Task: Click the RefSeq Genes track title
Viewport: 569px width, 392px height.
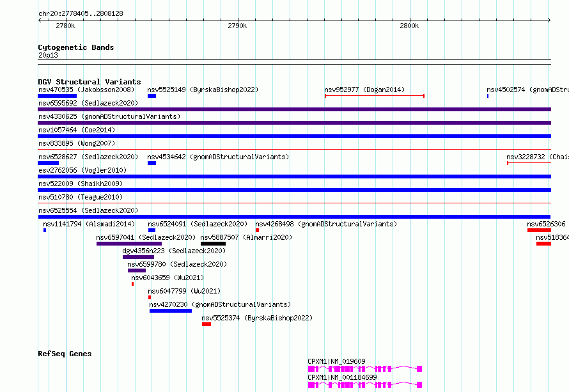Action: (65, 354)
